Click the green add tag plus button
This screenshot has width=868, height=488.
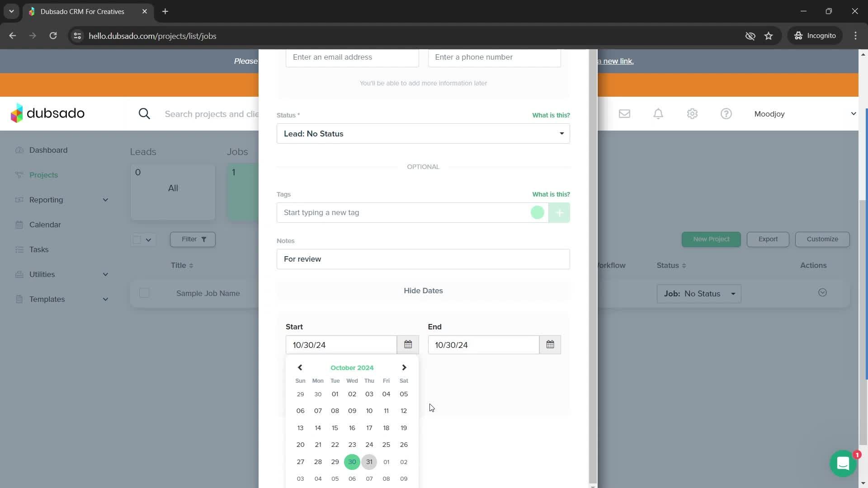[559, 212]
